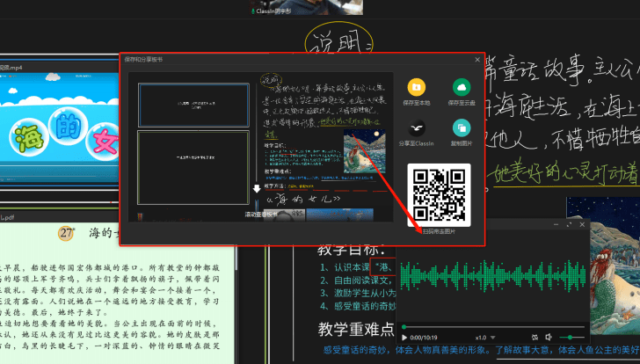Click the 保存和分享板书 dialog title
This screenshot has width=640, height=364.
[143, 60]
